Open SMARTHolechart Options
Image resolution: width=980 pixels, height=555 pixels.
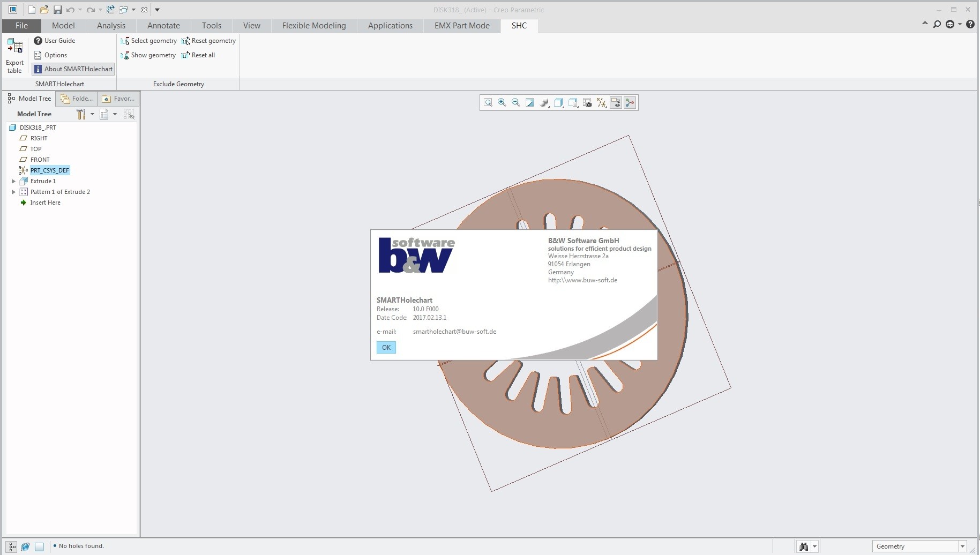pos(50,55)
